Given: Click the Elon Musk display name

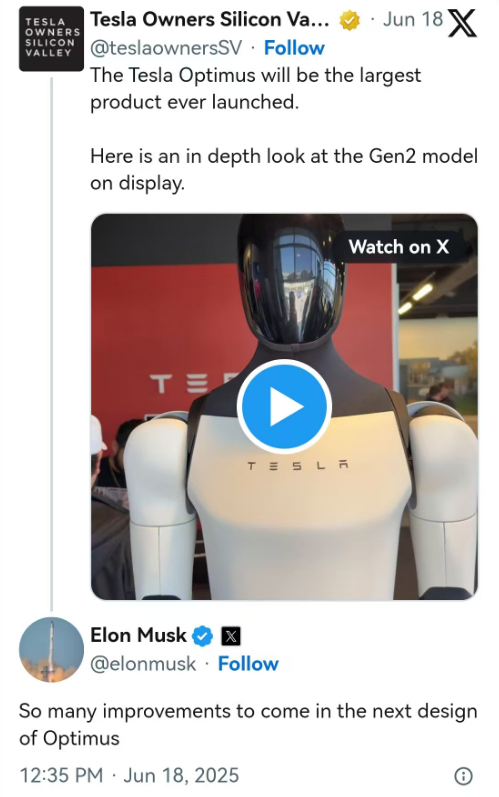Looking at the screenshot, I should 138,635.
